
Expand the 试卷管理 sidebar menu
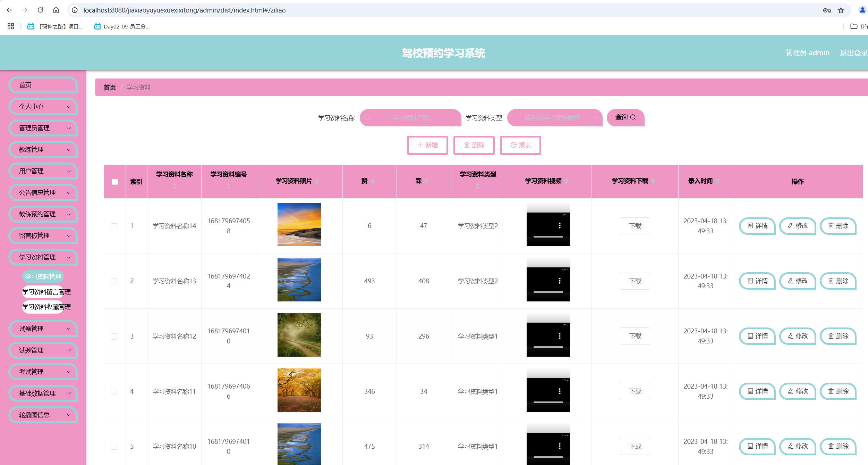43,329
